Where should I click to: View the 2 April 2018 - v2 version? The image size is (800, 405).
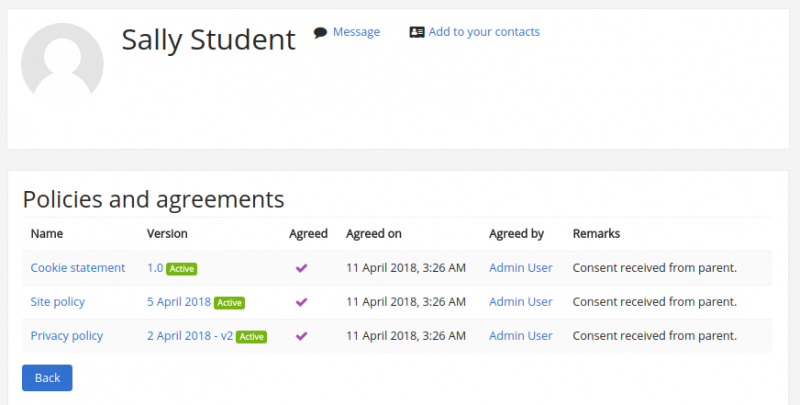[190, 336]
